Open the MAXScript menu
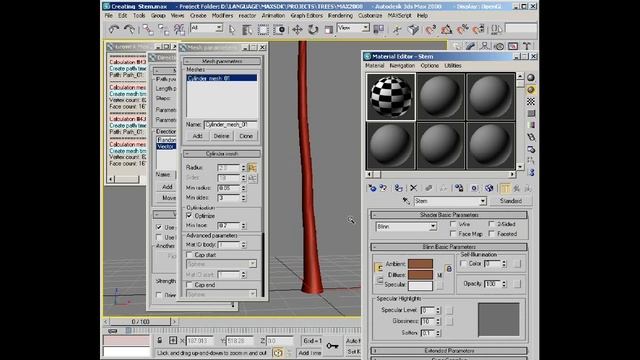The height and width of the screenshot is (360, 640). pyautogui.click(x=399, y=16)
